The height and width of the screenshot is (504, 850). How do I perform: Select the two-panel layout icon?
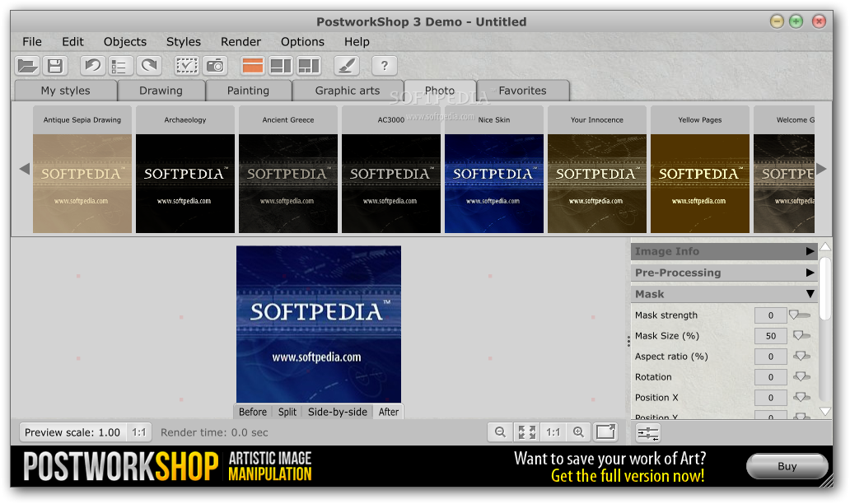(x=281, y=66)
